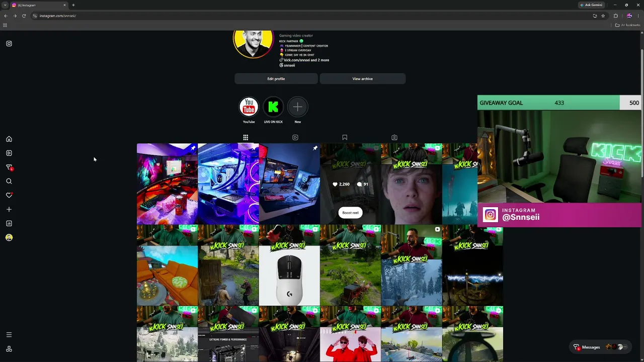This screenshot has height=362, width=644.
Task: Click the browser Back arrow
Action: click(x=6, y=16)
